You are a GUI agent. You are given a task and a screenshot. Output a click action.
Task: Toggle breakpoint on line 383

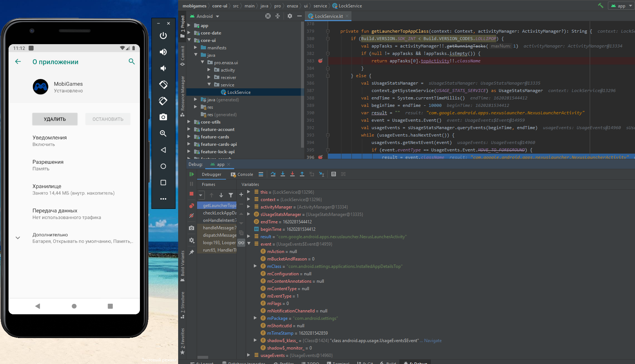coord(320,61)
